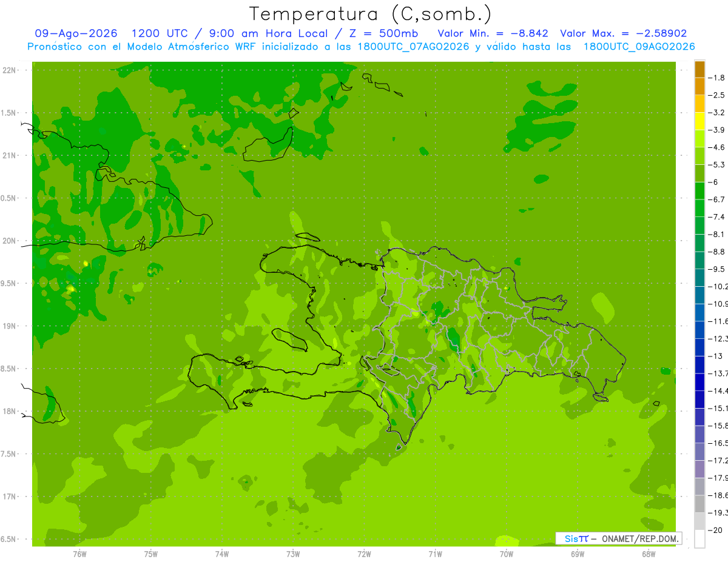Viewport: 728px width, 562px height.
Task: Click the '22N' latitude label
Action: 10,70
